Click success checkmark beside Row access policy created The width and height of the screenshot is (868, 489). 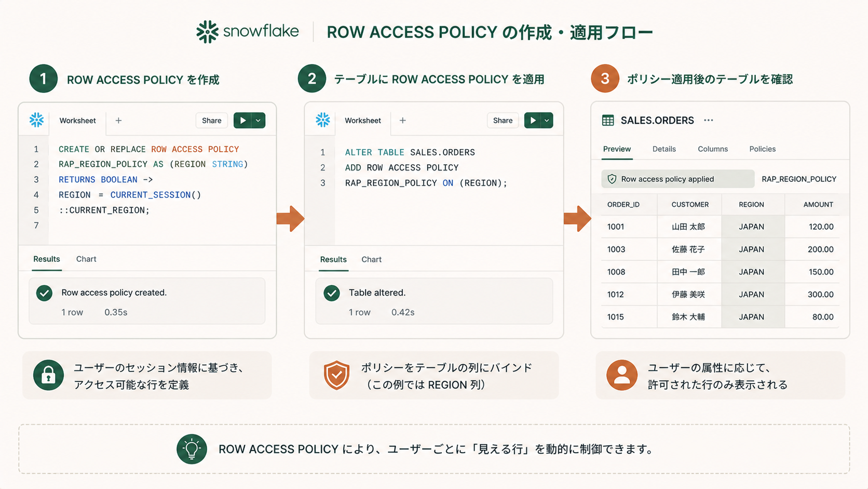point(45,293)
